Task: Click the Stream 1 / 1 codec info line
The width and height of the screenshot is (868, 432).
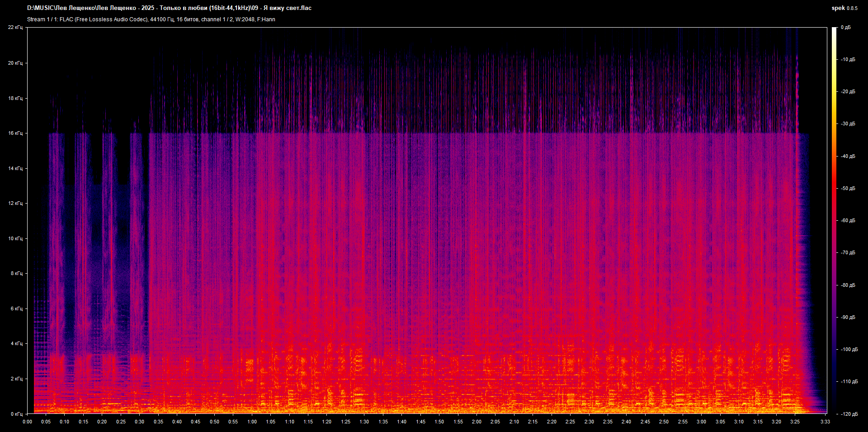Action: coord(151,19)
